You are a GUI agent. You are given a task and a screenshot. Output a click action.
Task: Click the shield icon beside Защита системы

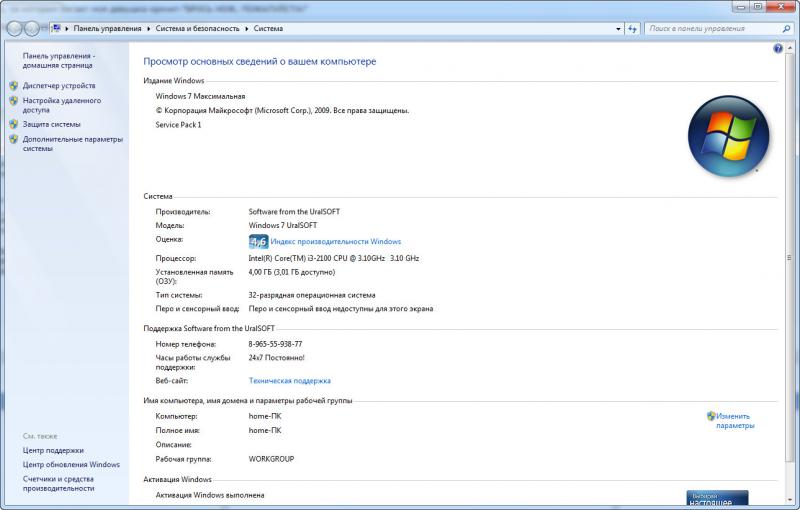[13, 124]
